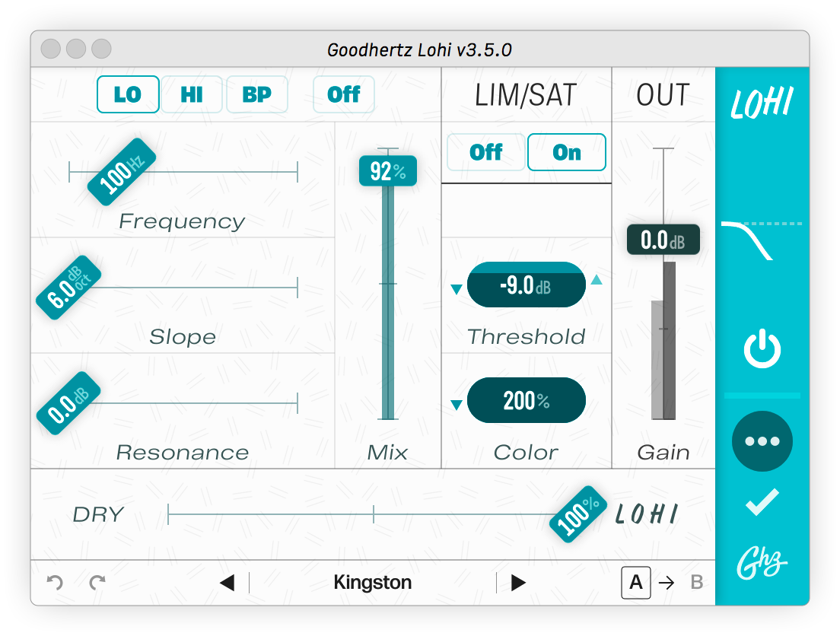Viewport: 840px width, 636px height.
Task: Click the LOHI logo at top of sidebar
Action: click(762, 103)
